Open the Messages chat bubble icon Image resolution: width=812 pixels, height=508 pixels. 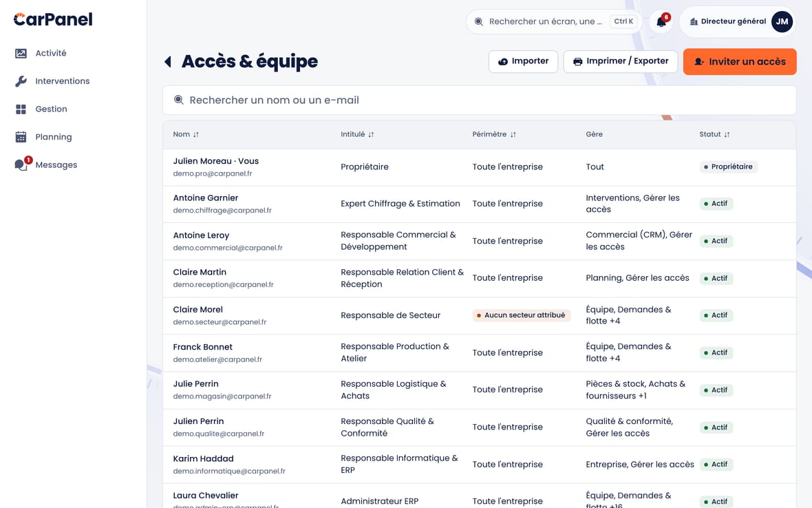pyautogui.click(x=21, y=165)
